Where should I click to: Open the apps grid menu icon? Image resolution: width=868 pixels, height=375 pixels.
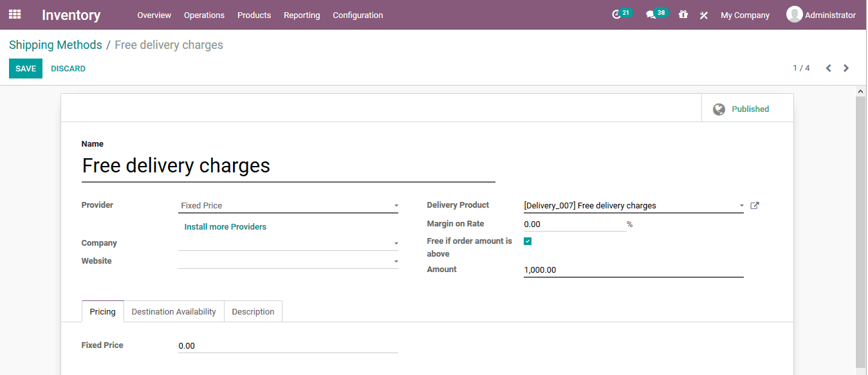click(15, 14)
